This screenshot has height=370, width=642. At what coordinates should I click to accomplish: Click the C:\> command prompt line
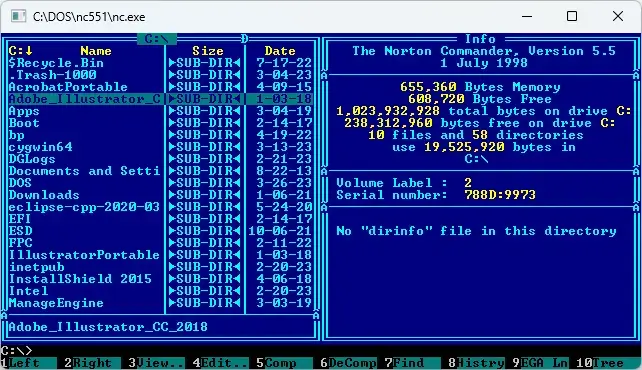pos(16,351)
